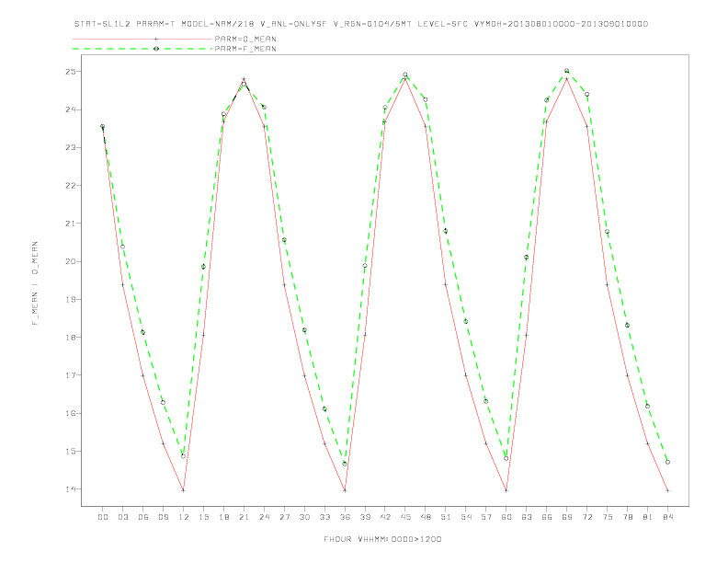Click the x-axis tick label 39

pos(365,517)
